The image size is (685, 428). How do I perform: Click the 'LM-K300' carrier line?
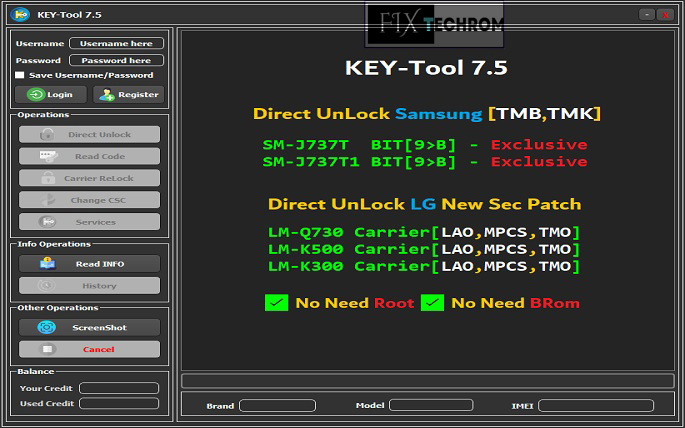424,266
